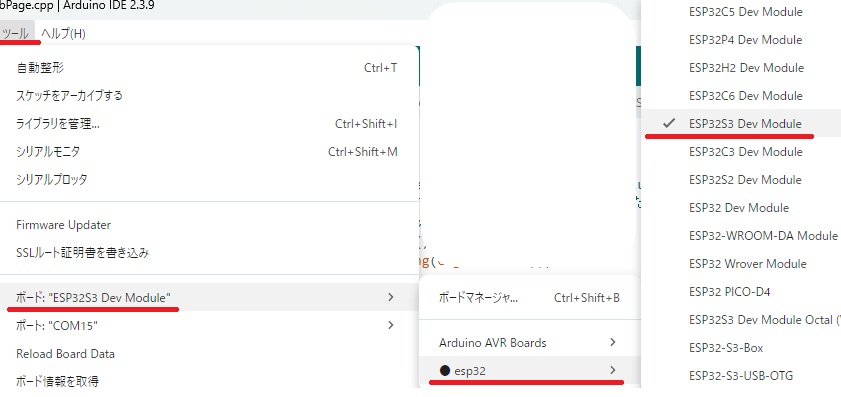Open シリアルモニタ from the menu
Viewport: 841px width, 397px height.
coord(209,151)
